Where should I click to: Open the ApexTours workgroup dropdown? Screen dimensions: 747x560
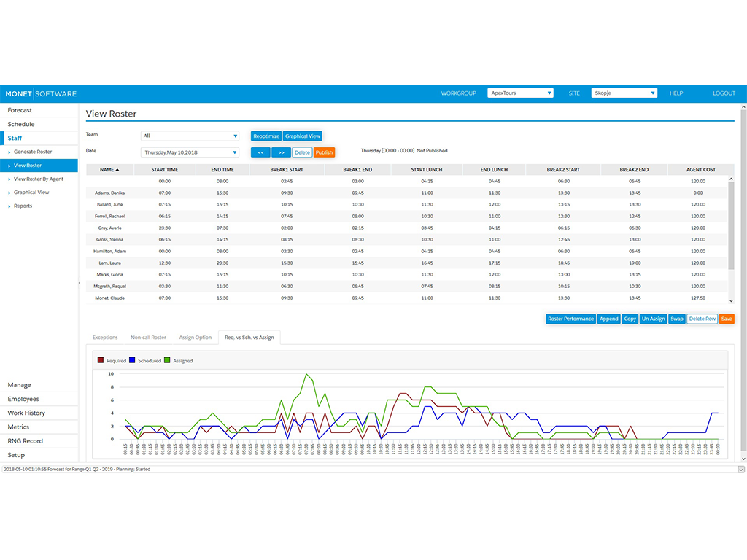[x=519, y=93]
